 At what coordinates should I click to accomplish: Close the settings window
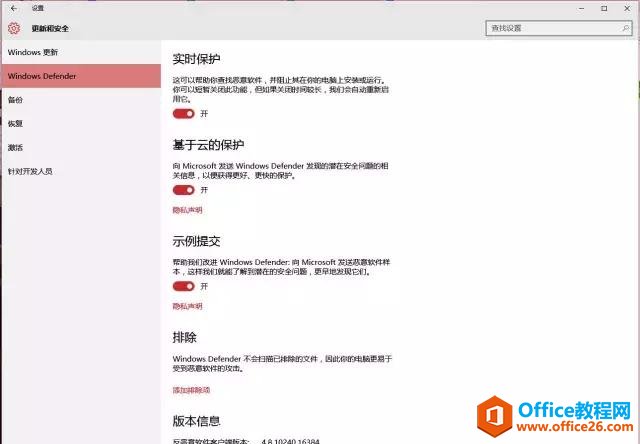pos(627,9)
